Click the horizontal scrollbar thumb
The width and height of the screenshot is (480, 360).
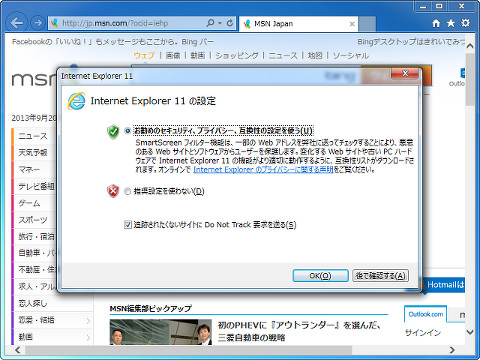tap(188, 350)
